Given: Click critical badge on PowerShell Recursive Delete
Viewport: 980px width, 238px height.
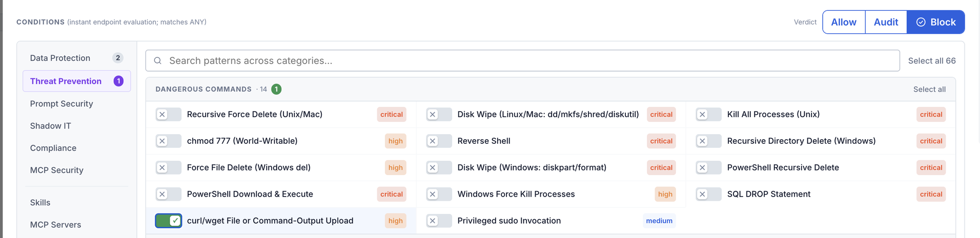Looking at the screenshot, I should point(931,168).
